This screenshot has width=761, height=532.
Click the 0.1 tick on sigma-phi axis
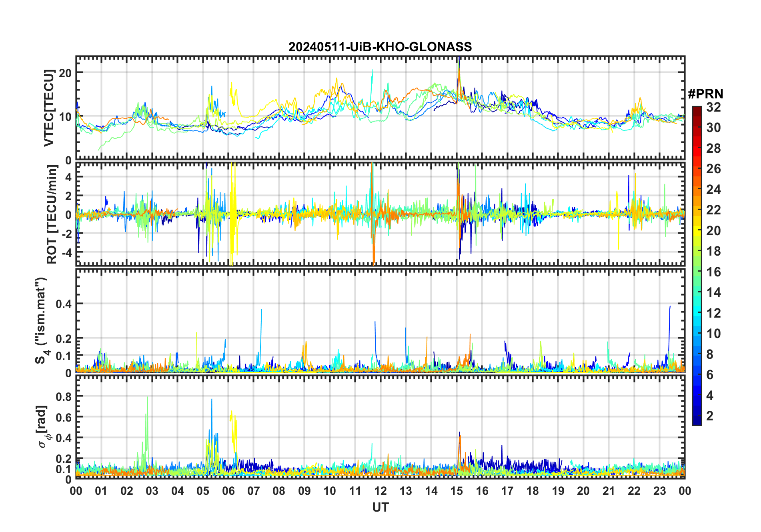[x=64, y=469]
